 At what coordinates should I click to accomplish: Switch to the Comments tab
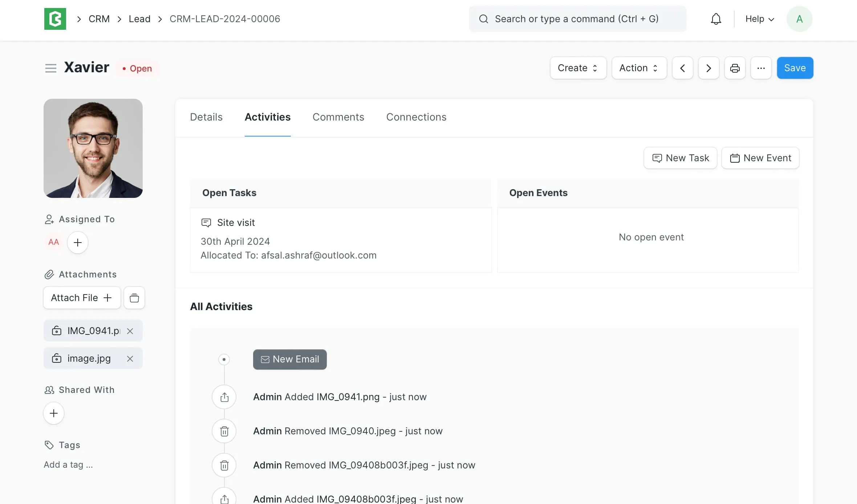click(x=338, y=117)
